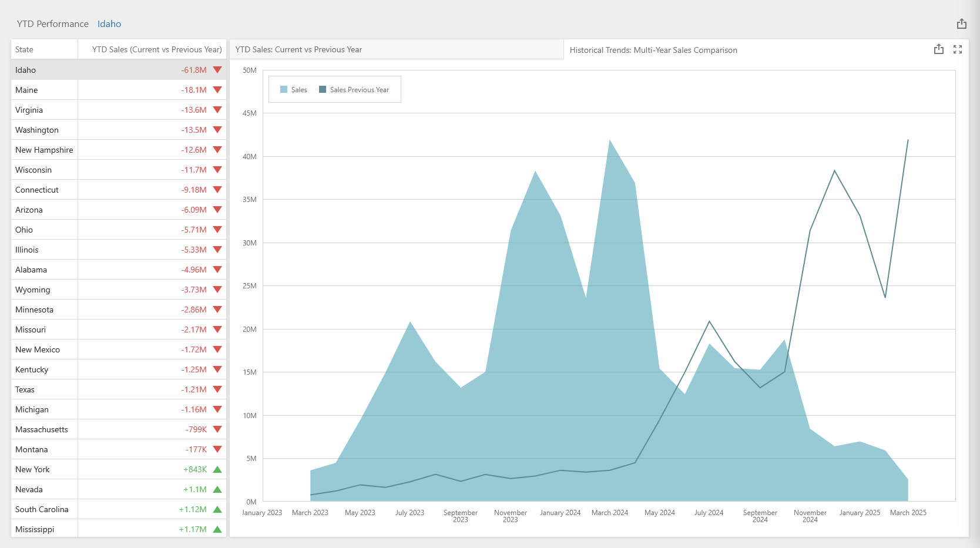Click the red down arrow for Texas
The image size is (980, 548).
click(x=217, y=389)
